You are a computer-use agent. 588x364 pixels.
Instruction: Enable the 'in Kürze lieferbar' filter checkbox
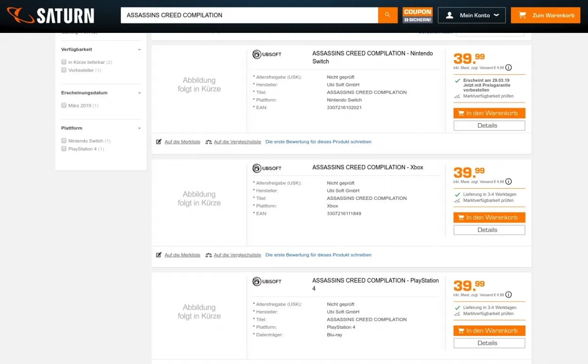pos(64,62)
